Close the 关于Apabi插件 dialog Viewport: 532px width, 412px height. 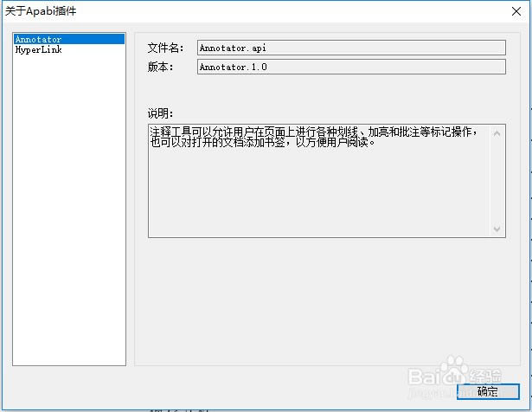(516, 11)
